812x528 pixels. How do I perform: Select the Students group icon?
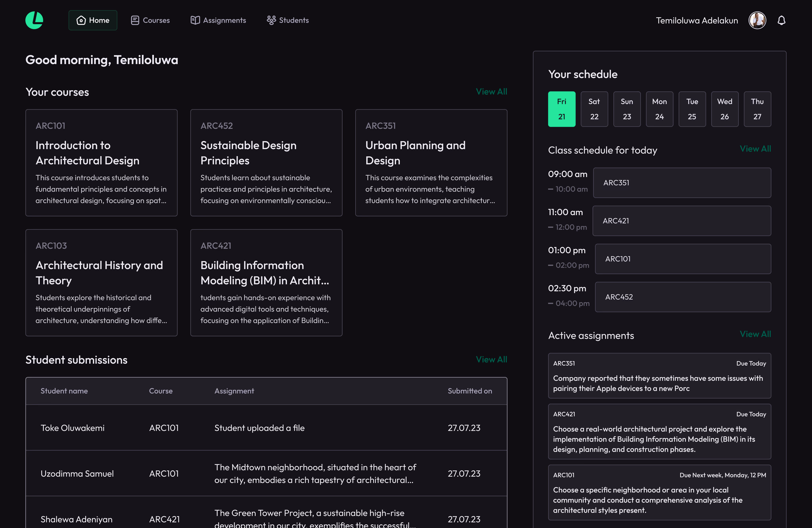(271, 20)
